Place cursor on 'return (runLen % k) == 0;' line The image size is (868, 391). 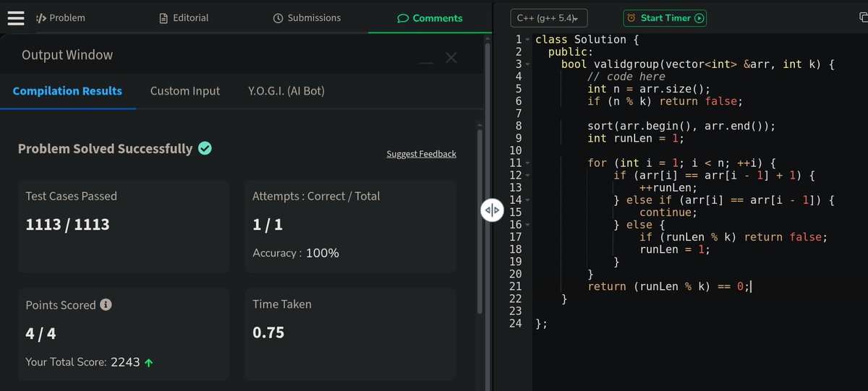pos(670,286)
